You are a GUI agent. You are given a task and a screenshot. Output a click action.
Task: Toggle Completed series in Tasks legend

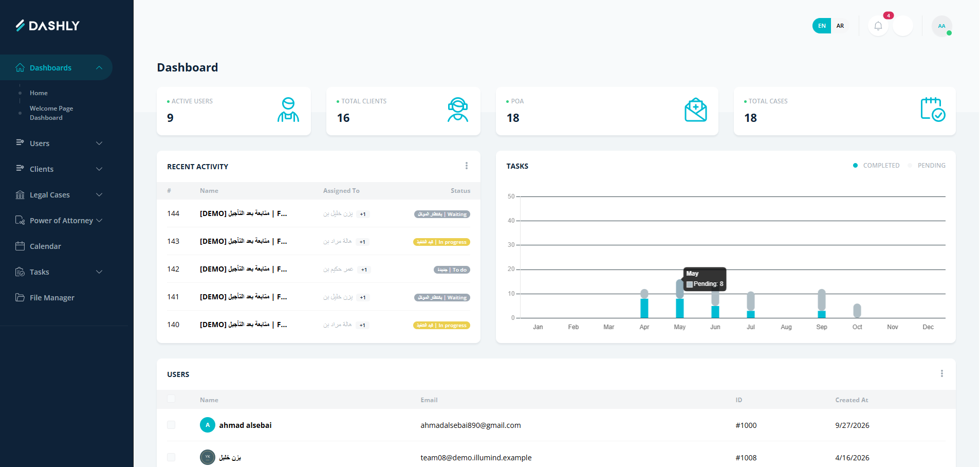[x=876, y=166]
